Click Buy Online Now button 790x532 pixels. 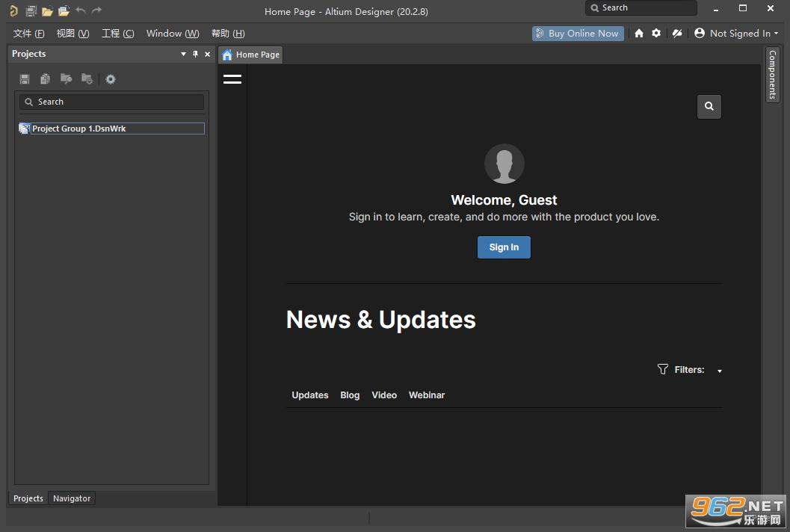pos(578,33)
